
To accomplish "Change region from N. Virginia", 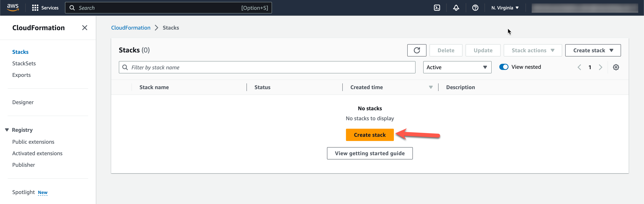I will [x=505, y=8].
